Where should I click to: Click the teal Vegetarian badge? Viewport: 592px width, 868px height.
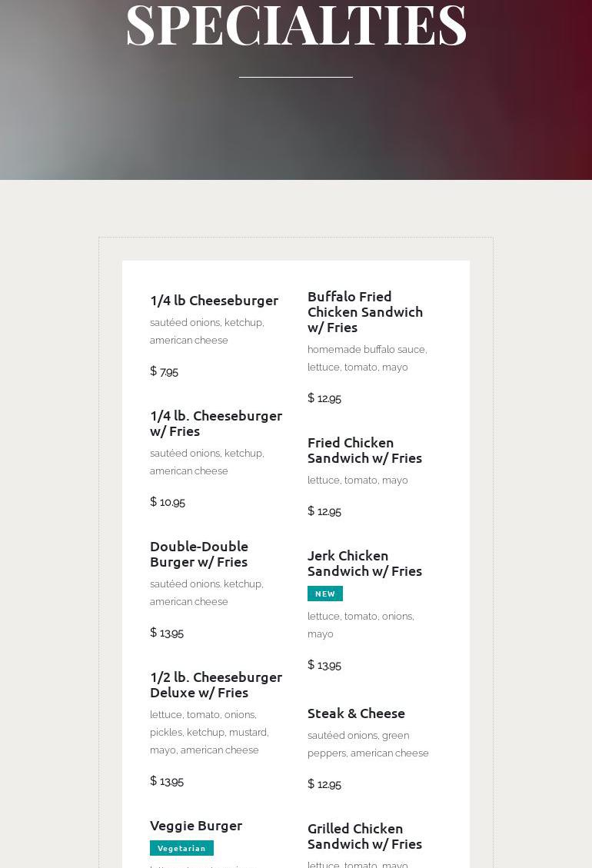[181, 848]
